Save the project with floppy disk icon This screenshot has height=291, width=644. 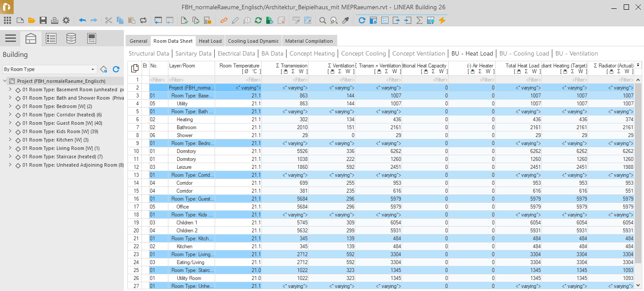[x=43, y=20]
